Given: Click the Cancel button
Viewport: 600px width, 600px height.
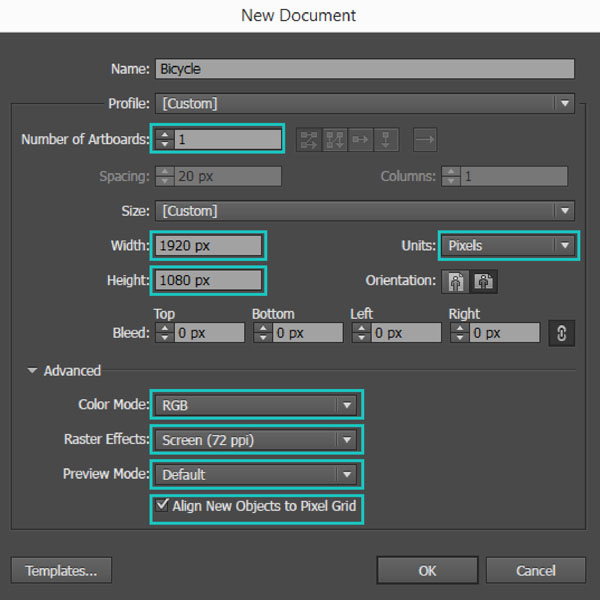Looking at the screenshot, I should pyautogui.click(x=536, y=571).
